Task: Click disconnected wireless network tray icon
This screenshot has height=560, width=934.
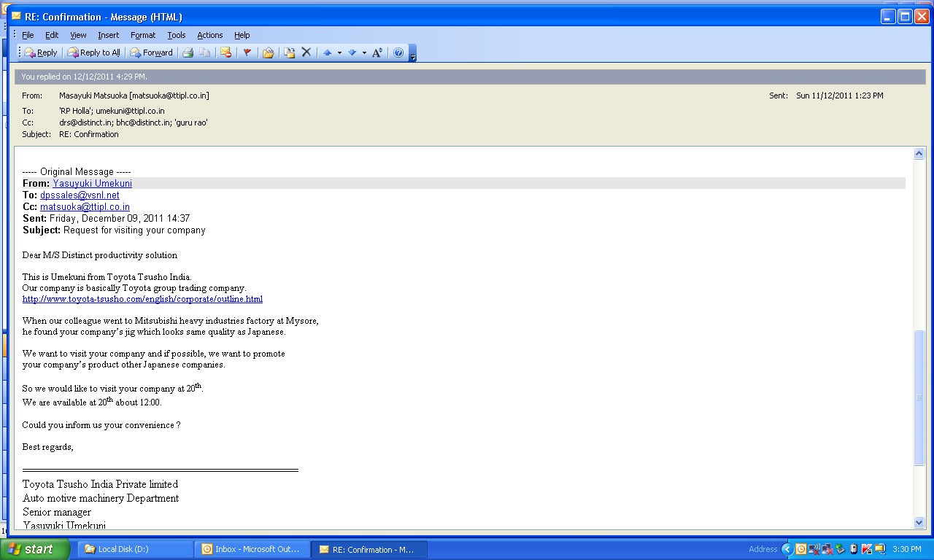Action: pos(814,549)
